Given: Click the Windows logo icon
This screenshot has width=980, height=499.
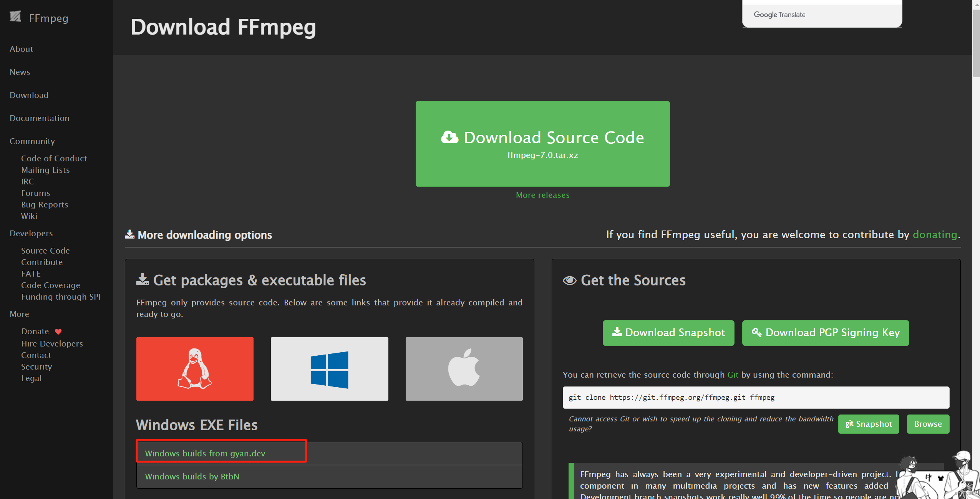Looking at the screenshot, I should point(330,369).
